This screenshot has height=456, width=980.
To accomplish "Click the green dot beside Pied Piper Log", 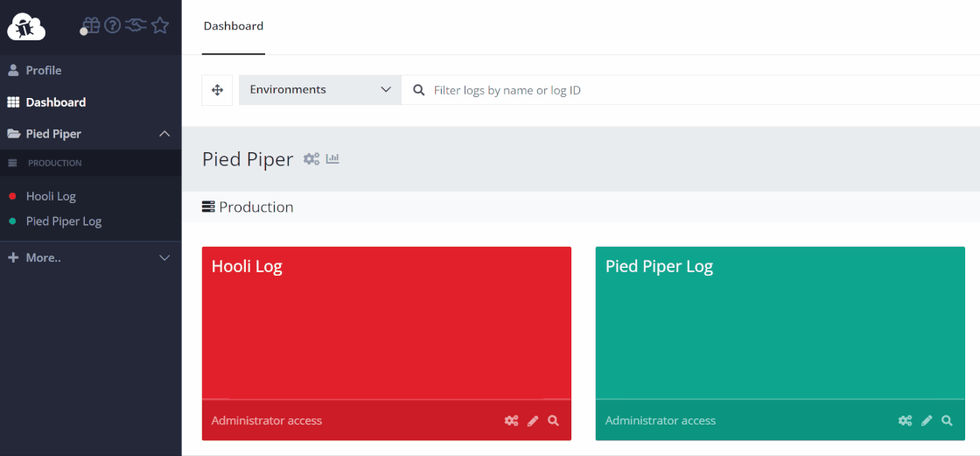I will [12, 221].
